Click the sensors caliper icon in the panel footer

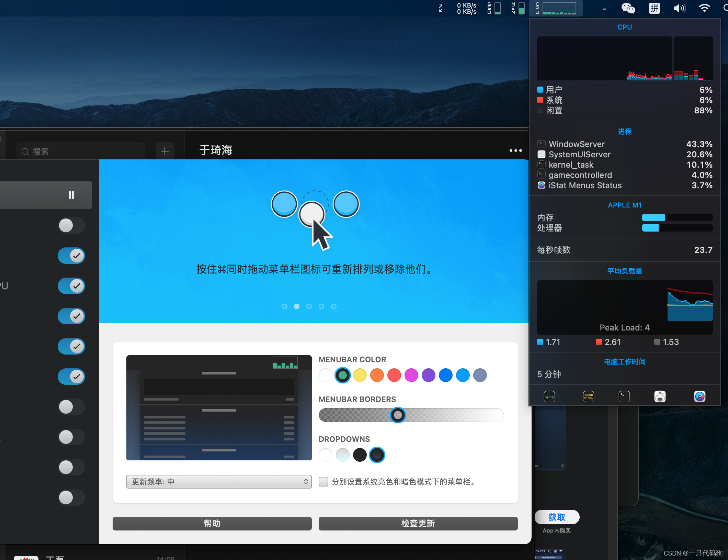pyautogui.click(x=660, y=396)
